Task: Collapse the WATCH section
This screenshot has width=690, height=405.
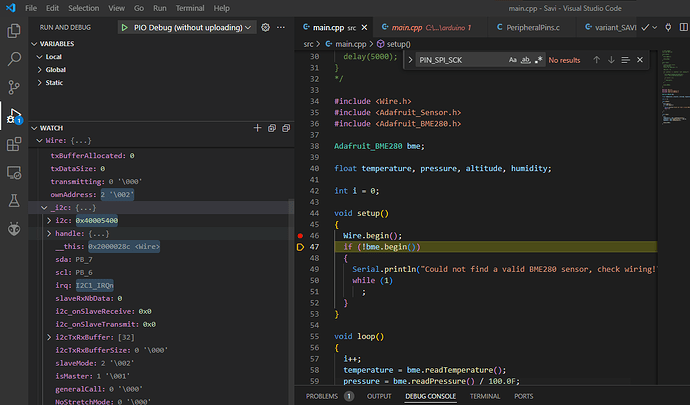Action: click(x=34, y=128)
